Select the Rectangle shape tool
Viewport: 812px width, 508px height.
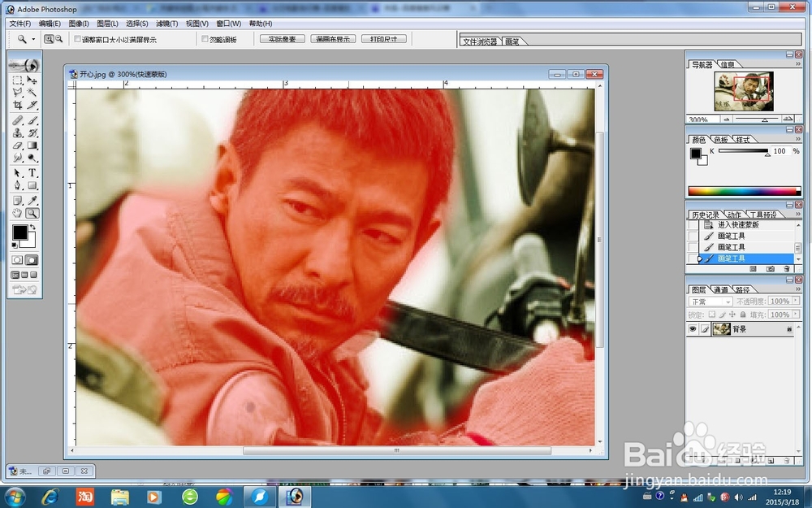[32, 185]
